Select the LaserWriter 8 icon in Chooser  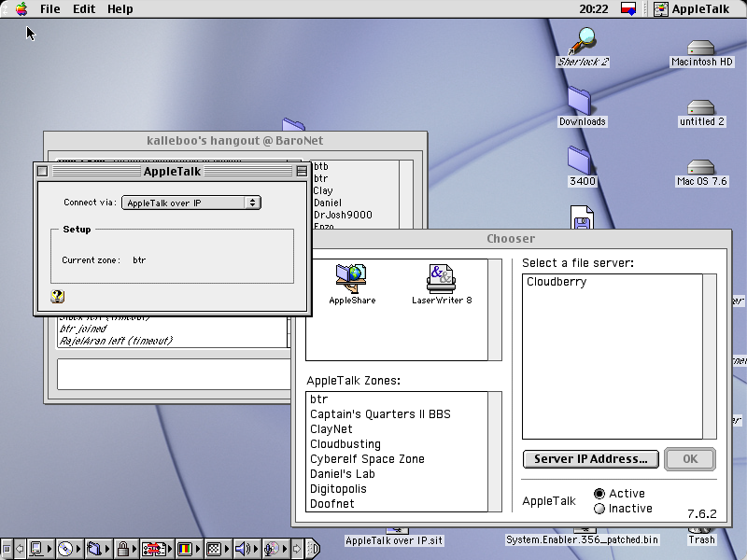pos(442,285)
